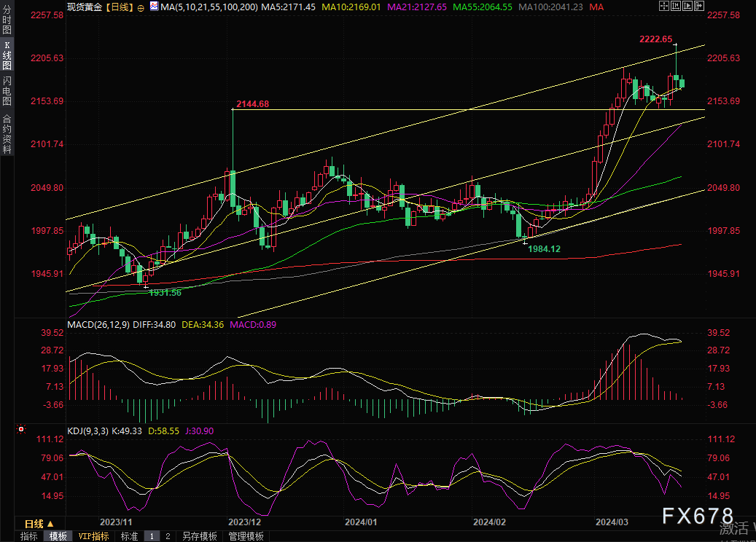Click the 管理模板 button
Viewport: 756px width, 542px height.
coord(246,536)
